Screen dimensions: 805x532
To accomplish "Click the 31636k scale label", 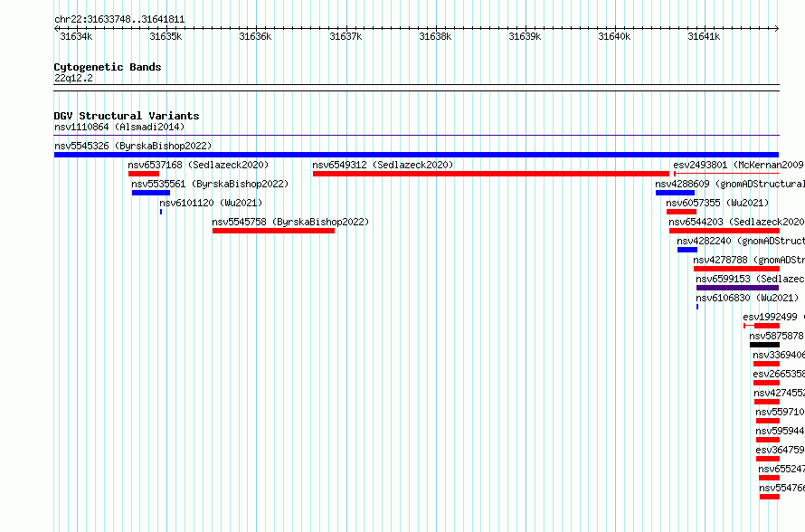I will pyautogui.click(x=255, y=36).
